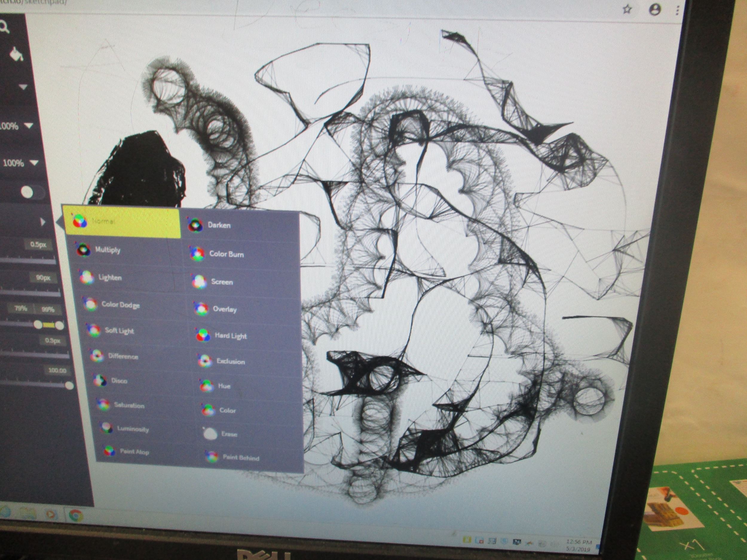Click the Erase blend mode icon

tap(210, 434)
